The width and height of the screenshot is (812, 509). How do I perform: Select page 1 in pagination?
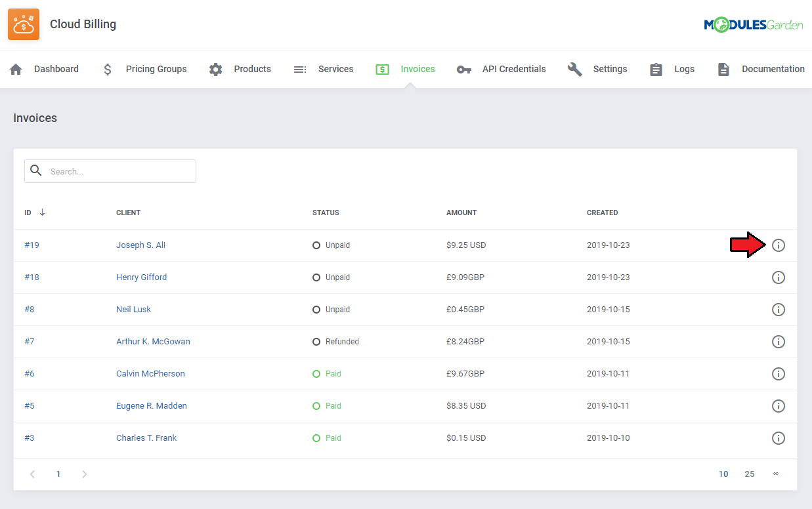(58, 474)
